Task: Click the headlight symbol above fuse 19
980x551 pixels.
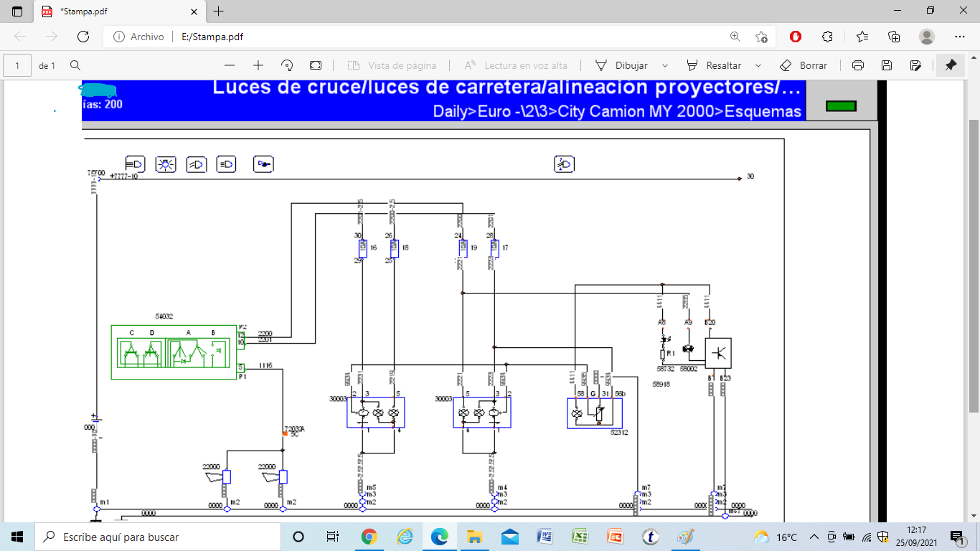Action: [565, 164]
